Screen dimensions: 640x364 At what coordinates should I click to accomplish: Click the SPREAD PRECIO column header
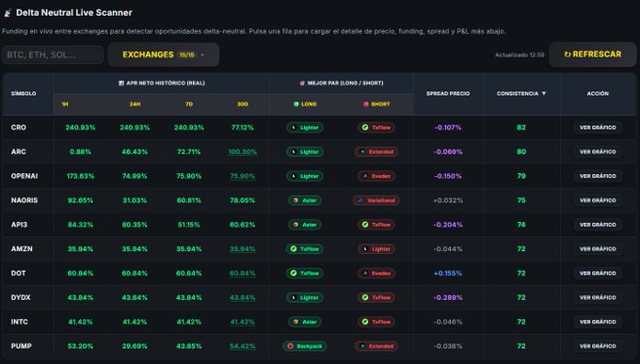click(448, 93)
